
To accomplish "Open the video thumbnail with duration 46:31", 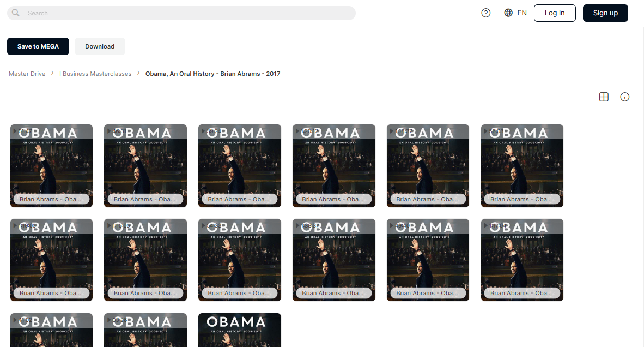I will (145, 166).
